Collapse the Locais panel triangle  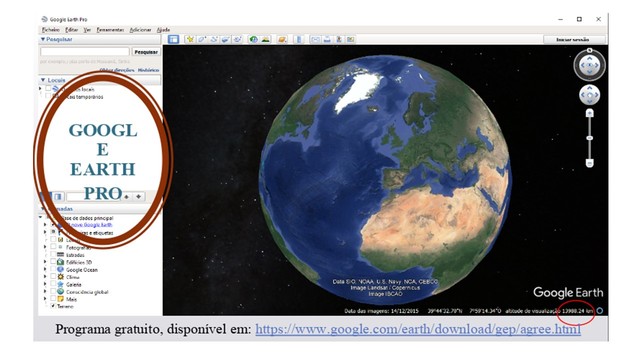click(x=42, y=80)
